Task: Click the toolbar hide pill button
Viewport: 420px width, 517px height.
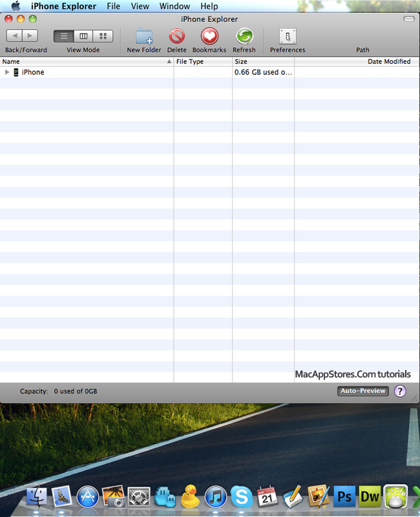Action: pyautogui.click(x=409, y=19)
